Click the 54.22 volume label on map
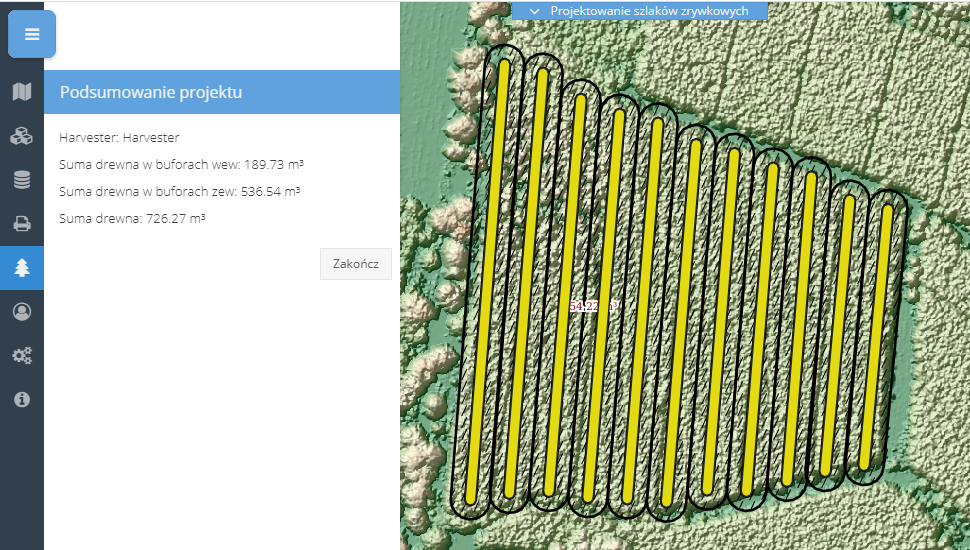The image size is (970, 550). [x=585, y=306]
